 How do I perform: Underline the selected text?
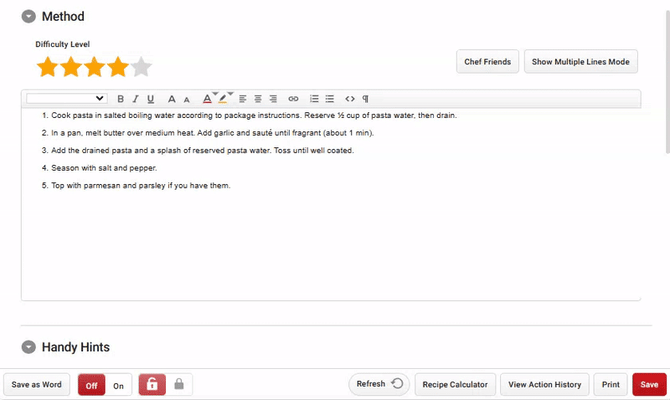[x=151, y=99]
